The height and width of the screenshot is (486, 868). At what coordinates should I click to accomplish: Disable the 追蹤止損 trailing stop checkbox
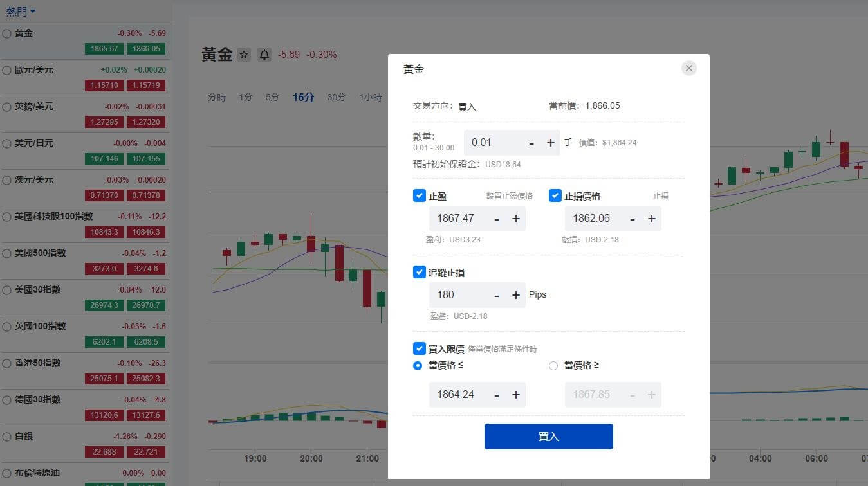point(420,272)
